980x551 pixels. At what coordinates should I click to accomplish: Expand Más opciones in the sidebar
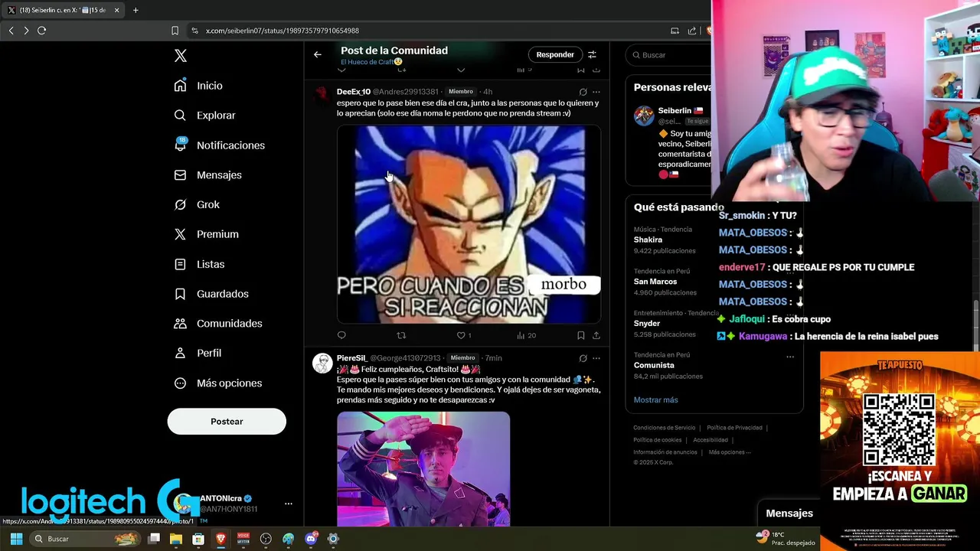coord(218,383)
